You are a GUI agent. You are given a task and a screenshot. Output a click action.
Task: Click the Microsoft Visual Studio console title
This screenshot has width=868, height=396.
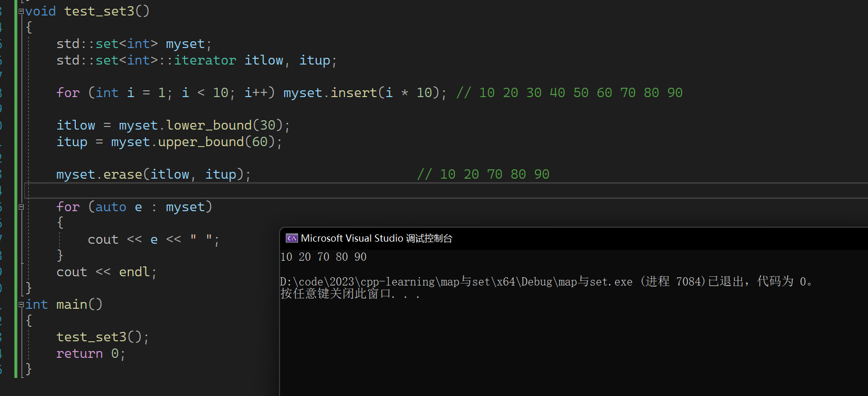(376, 238)
